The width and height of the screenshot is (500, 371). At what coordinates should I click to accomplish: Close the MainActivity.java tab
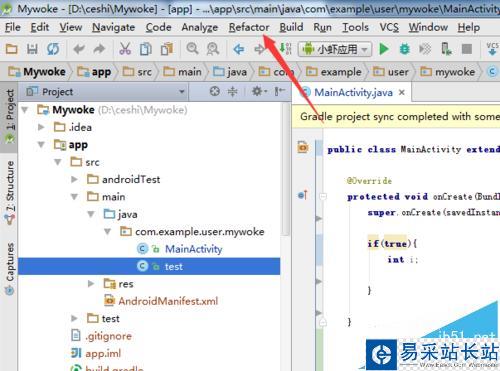click(402, 92)
